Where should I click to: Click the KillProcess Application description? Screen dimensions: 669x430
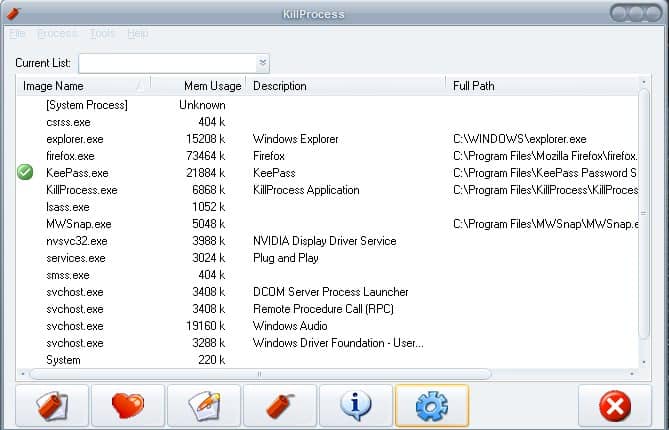pyautogui.click(x=306, y=190)
